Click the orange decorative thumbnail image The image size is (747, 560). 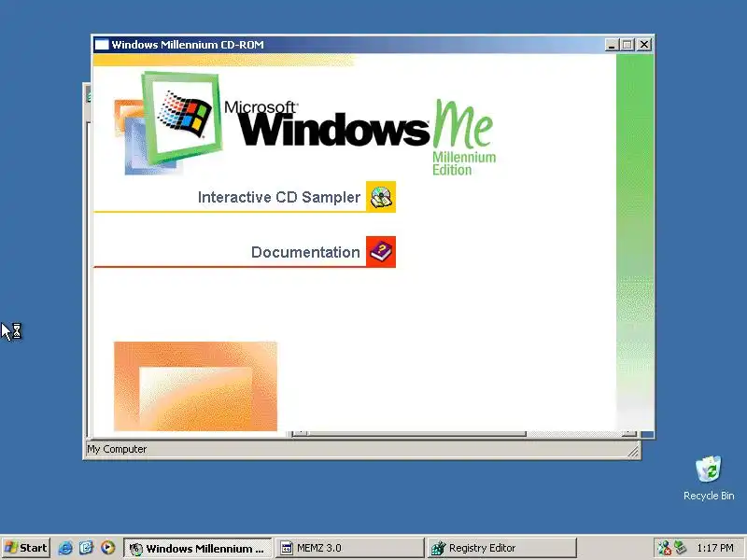pos(195,386)
